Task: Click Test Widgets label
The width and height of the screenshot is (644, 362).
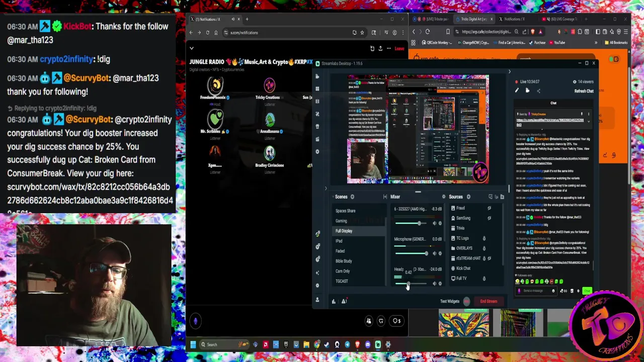Action: click(x=450, y=301)
